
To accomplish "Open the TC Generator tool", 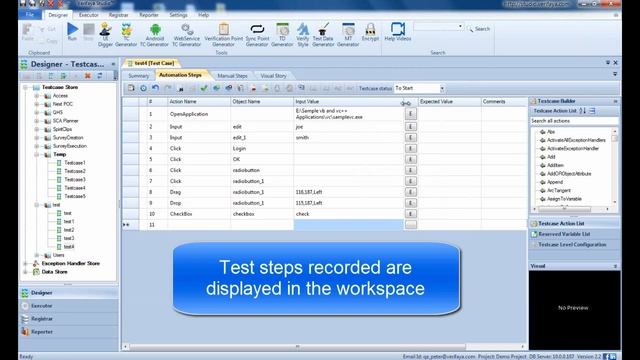I will click(x=126, y=35).
